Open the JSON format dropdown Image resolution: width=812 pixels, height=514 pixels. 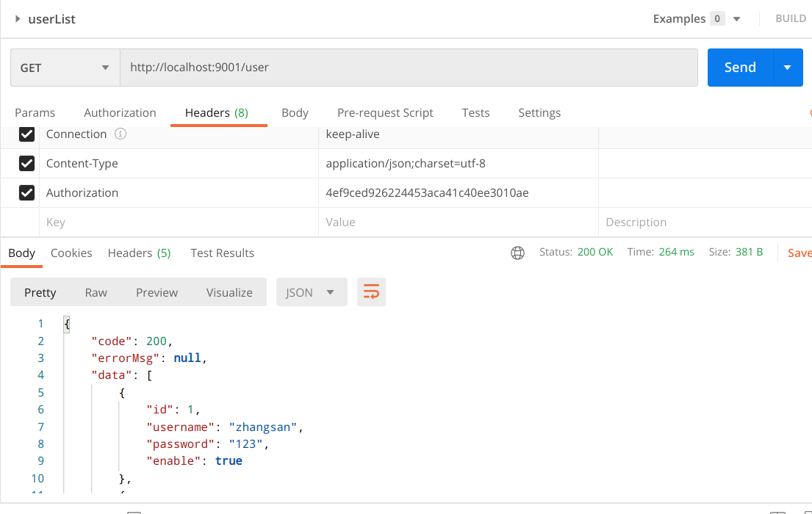pyautogui.click(x=311, y=292)
